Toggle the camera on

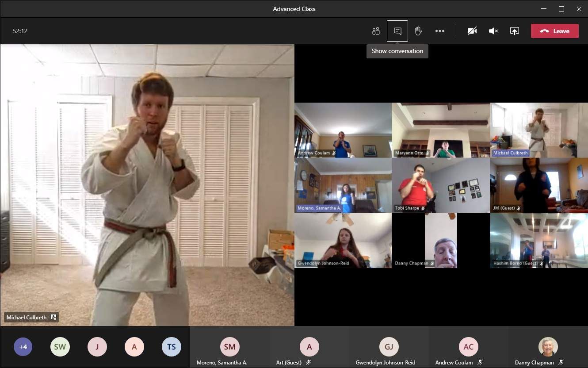[472, 31]
